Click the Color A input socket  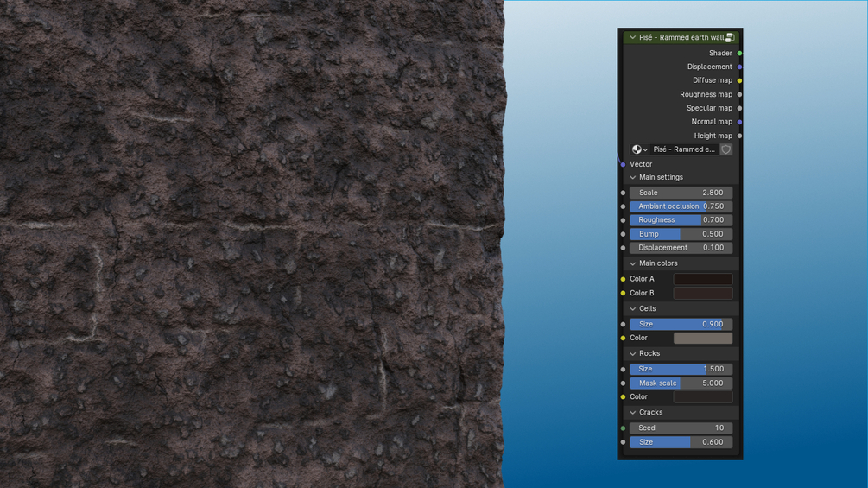click(623, 279)
